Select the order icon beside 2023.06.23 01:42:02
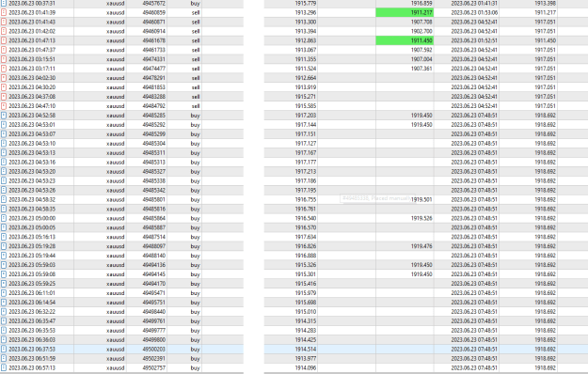Image resolution: width=588 pixels, height=374 pixels. click(4, 31)
